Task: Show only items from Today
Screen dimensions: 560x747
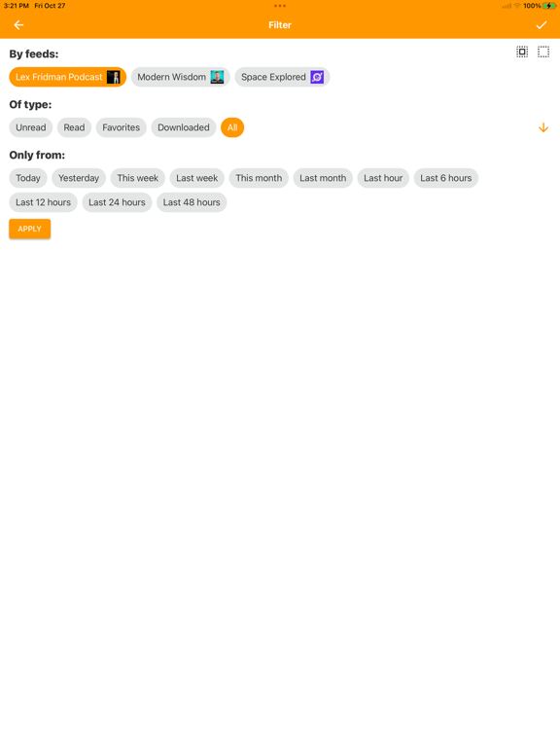Action: pos(28,178)
